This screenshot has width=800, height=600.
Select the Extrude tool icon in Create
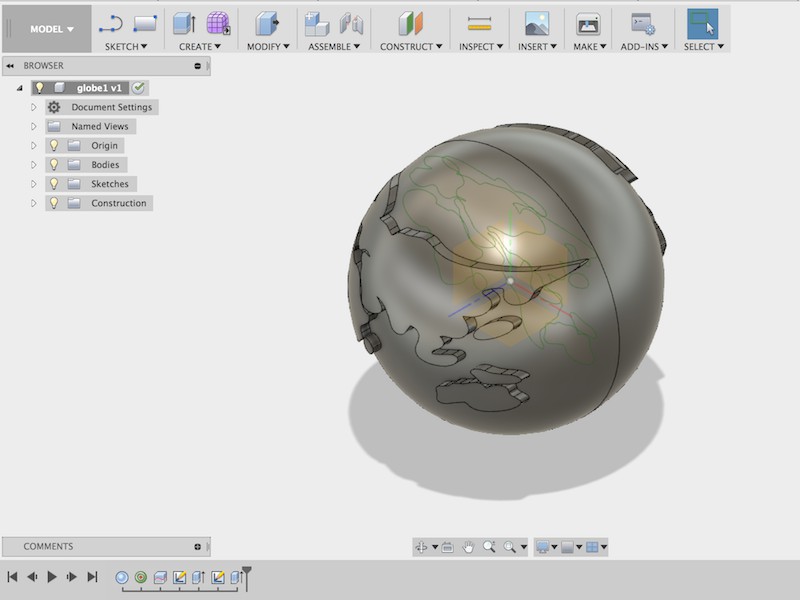[x=184, y=23]
